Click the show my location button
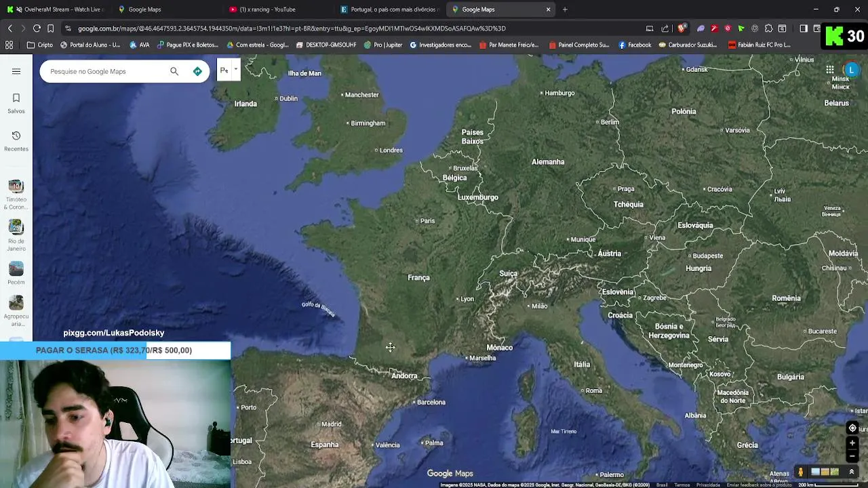The width and height of the screenshot is (868, 488). (852, 428)
